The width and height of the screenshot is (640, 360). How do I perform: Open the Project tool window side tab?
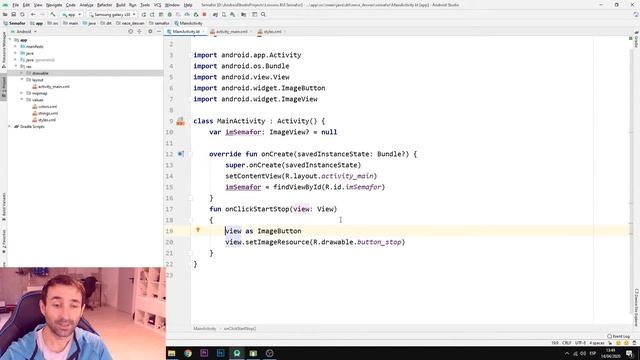pyautogui.click(x=4, y=87)
